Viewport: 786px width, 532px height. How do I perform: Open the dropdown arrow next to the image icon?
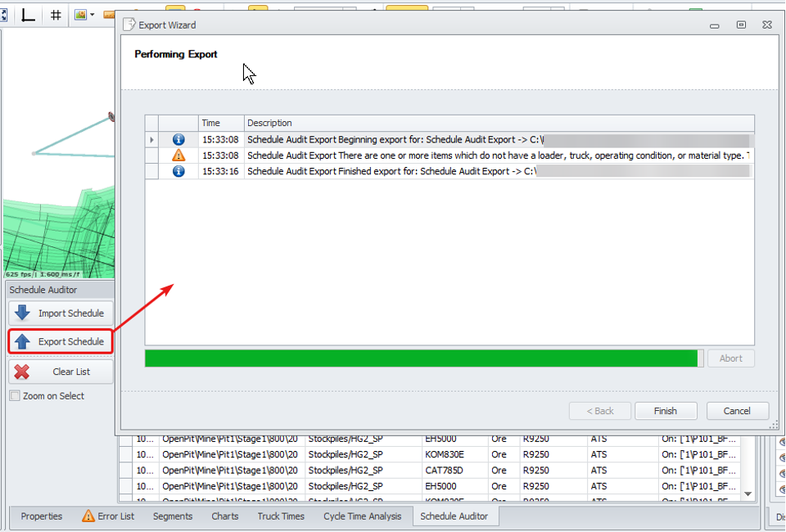click(93, 15)
